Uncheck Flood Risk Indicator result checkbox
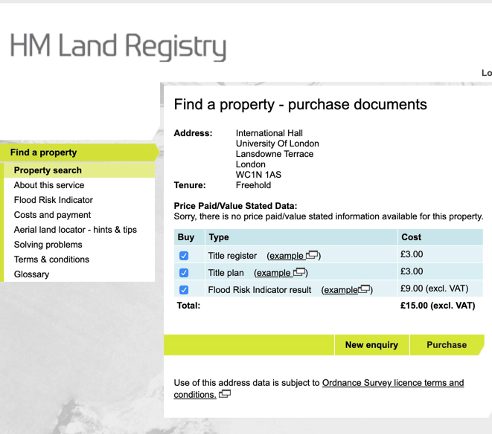The image size is (492, 434). click(x=184, y=290)
